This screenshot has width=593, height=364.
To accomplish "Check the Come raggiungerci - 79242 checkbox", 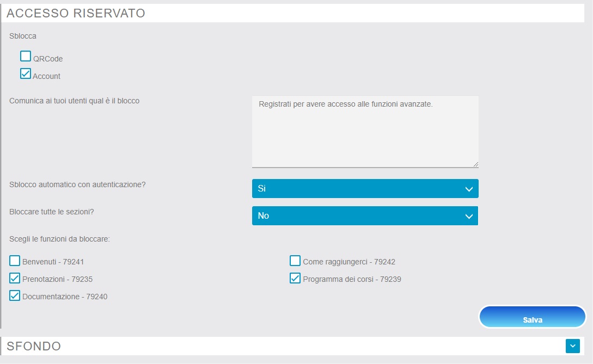I will point(295,261).
